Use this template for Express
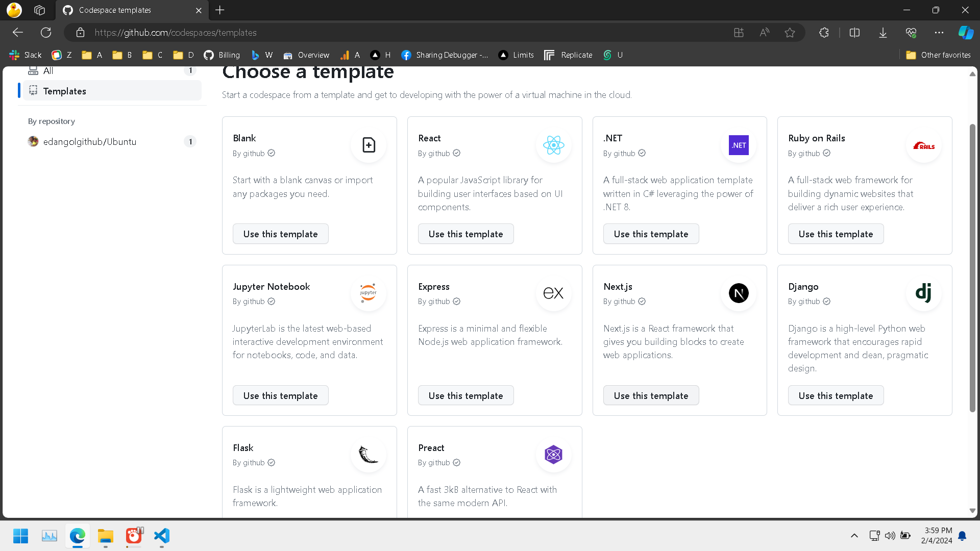This screenshot has width=980, height=551. 465,396
